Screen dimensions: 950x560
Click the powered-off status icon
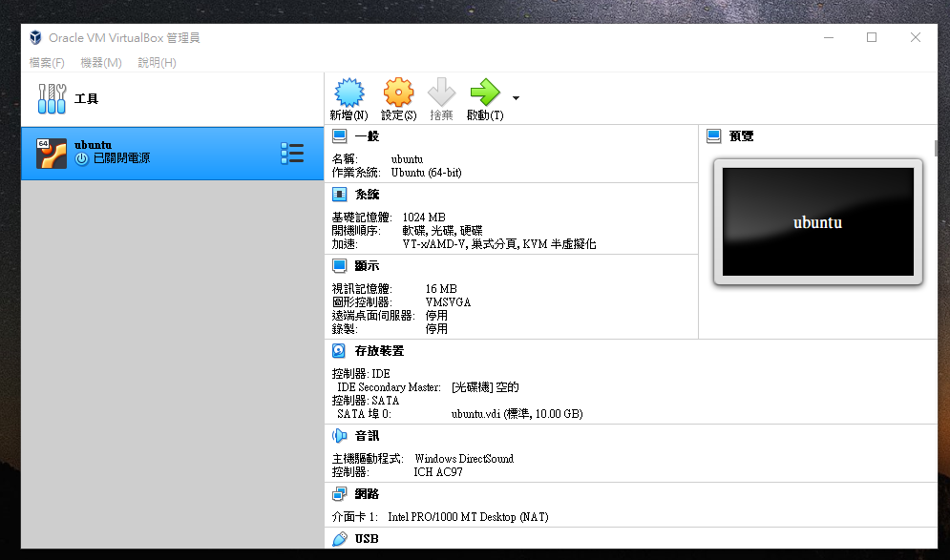(82, 158)
